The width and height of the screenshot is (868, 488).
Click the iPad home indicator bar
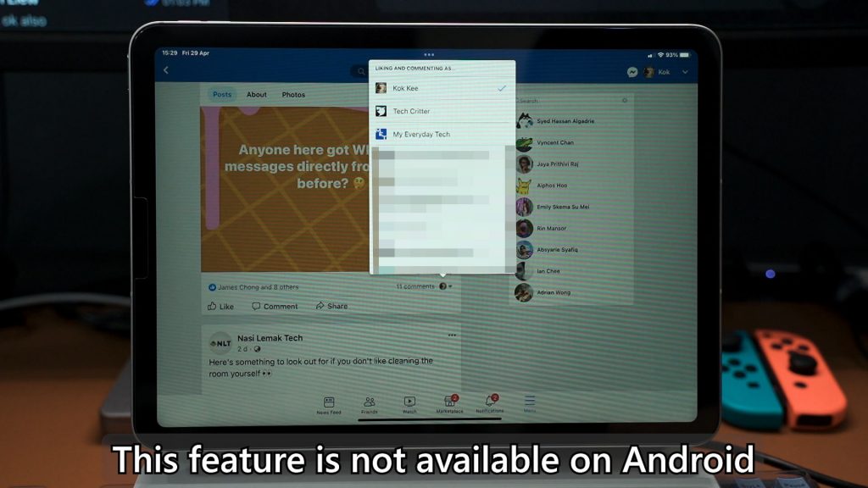(430, 419)
